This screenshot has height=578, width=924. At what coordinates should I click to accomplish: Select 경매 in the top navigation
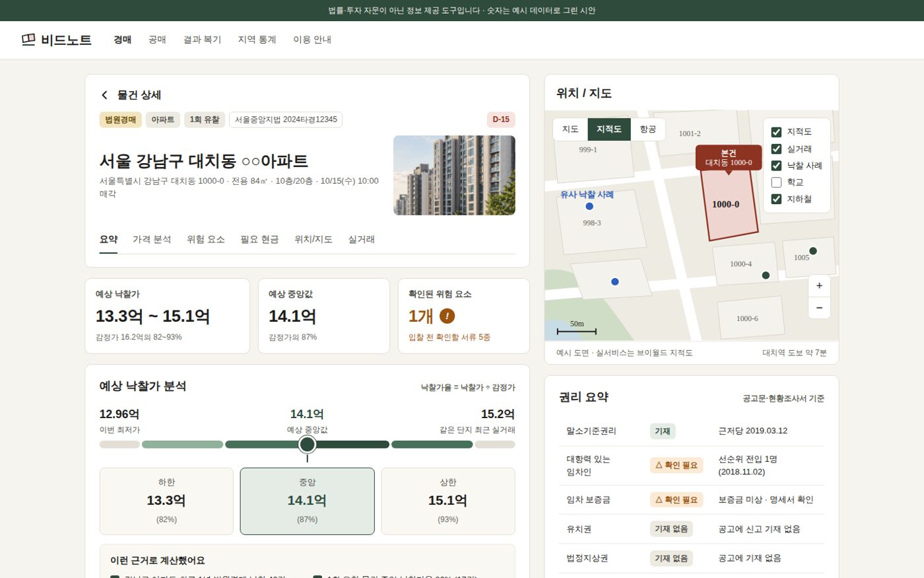tap(122, 40)
